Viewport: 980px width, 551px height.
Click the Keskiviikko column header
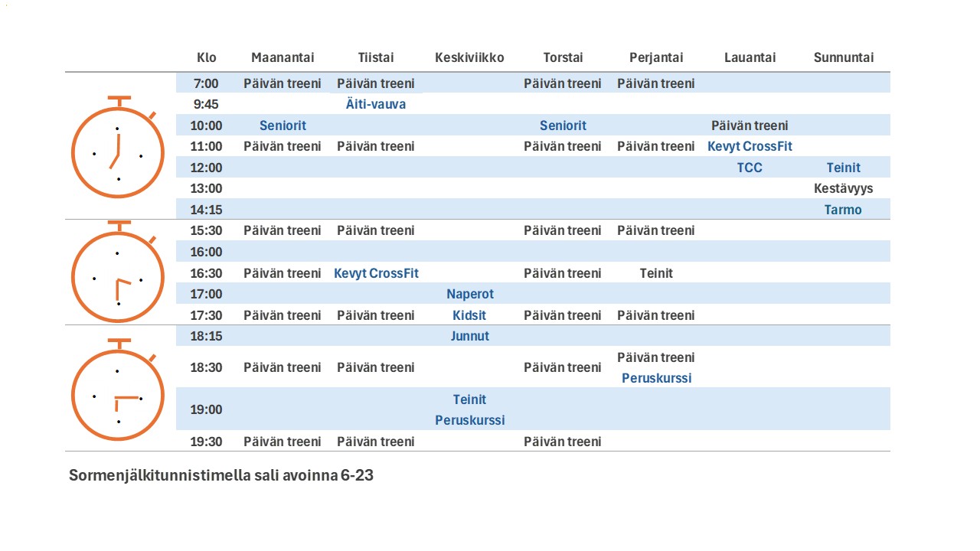pos(469,57)
